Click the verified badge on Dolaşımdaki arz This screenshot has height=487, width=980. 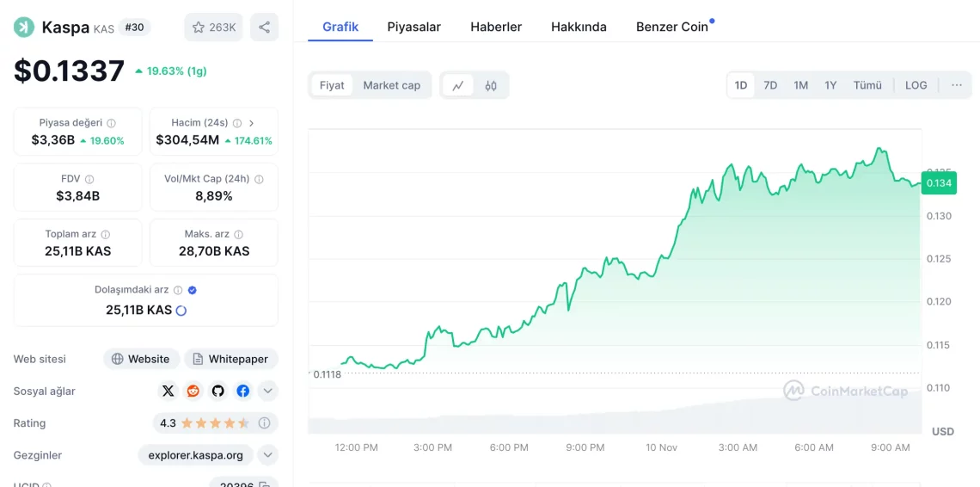pyautogui.click(x=193, y=291)
